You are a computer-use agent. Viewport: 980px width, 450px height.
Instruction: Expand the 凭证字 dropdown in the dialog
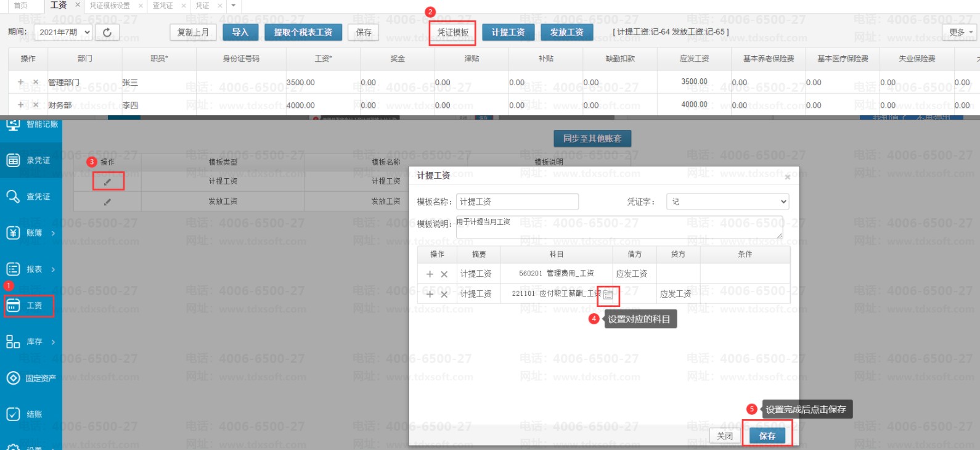point(727,202)
